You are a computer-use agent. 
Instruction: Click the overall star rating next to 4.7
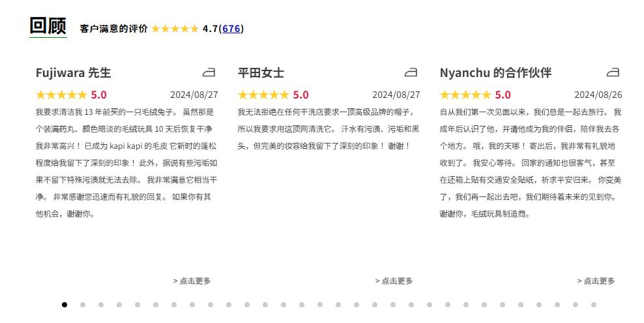coord(175,29)
